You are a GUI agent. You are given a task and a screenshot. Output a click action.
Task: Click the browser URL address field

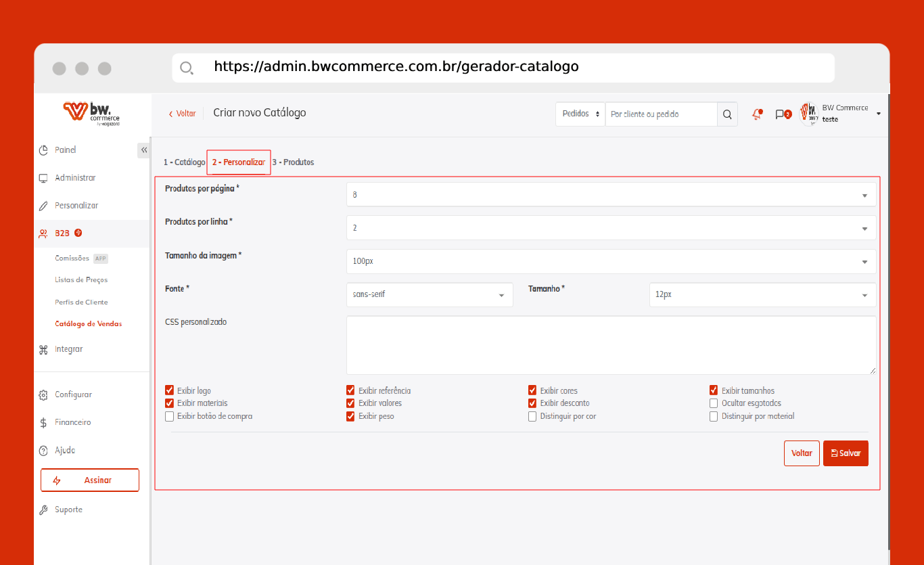click(503, 68)
